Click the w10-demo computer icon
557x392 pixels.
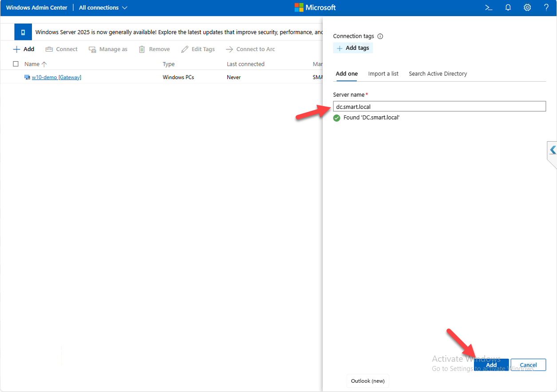coord(27,77)
